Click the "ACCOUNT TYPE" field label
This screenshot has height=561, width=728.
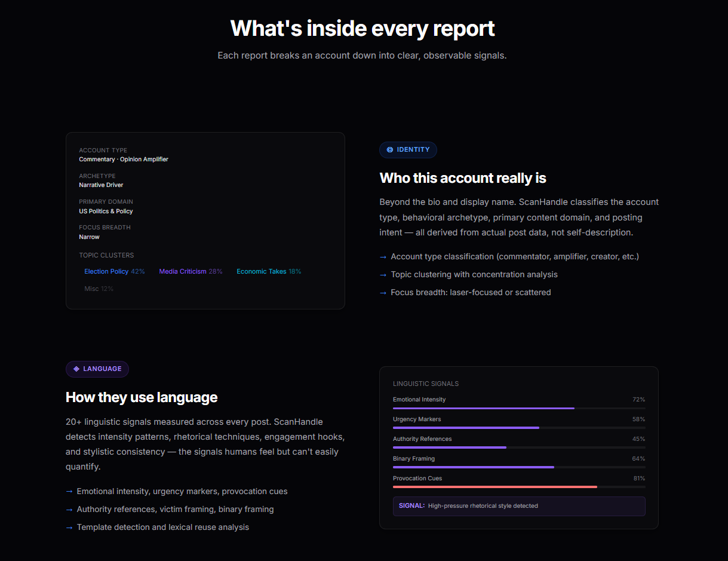pyautogui.click(x=103, y=151)
